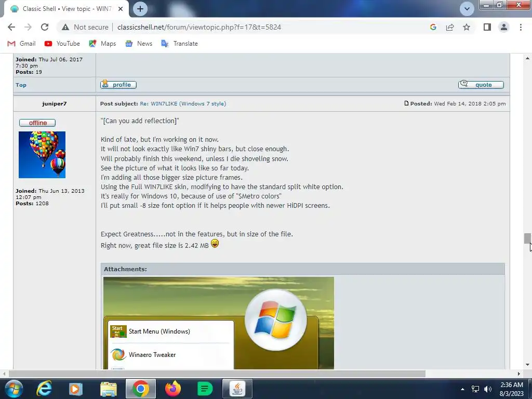This screenshot has height=399, width=532.
Task: Go back to the previous page
Action: (11, 27)
